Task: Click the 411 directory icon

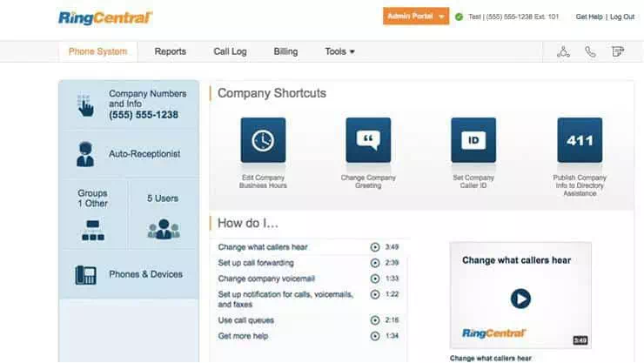Action: (580, 140)
